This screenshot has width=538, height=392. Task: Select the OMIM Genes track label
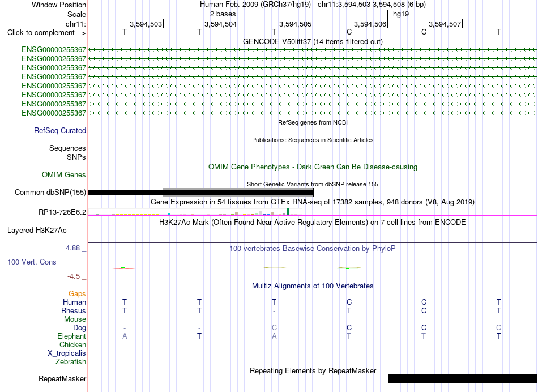(64, 174)
